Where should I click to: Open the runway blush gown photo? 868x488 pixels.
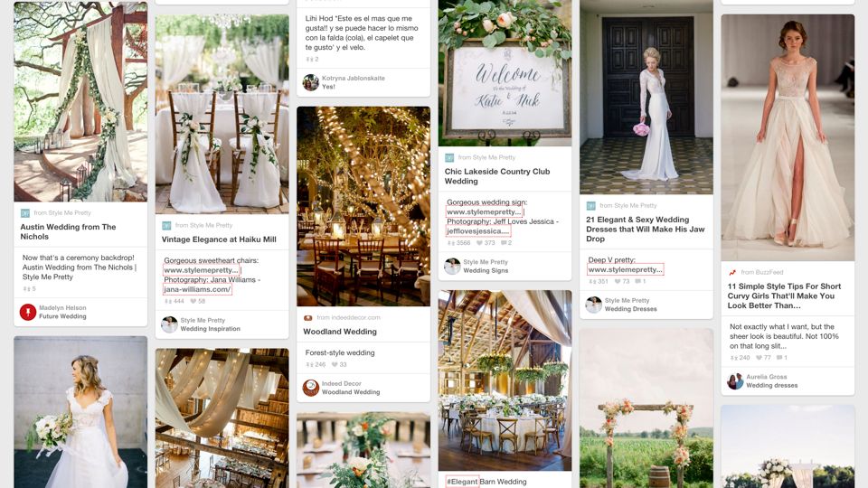point(788,137)
